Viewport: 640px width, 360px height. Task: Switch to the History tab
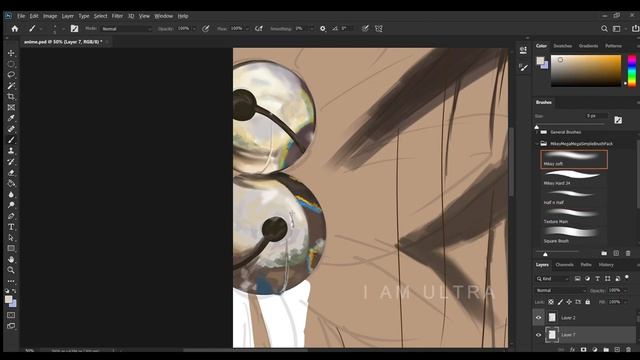(x=606, y=264)
